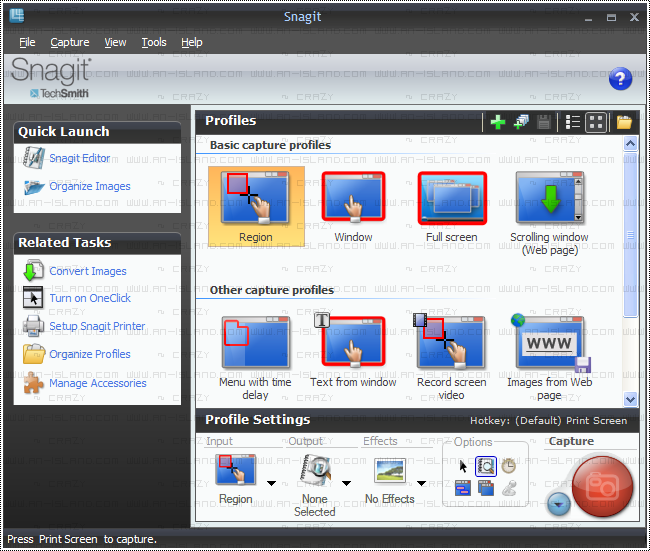Click the profiles vertical scrollbar thumb
650x551 pixels.
click(630, 235)
